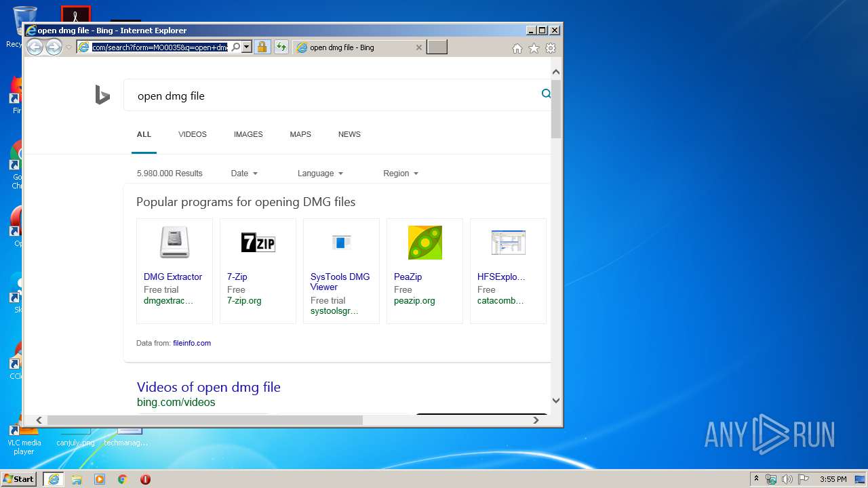Click the Home icon in Internet Explorer
Screen dimensions: 868x488
point(517,48)
